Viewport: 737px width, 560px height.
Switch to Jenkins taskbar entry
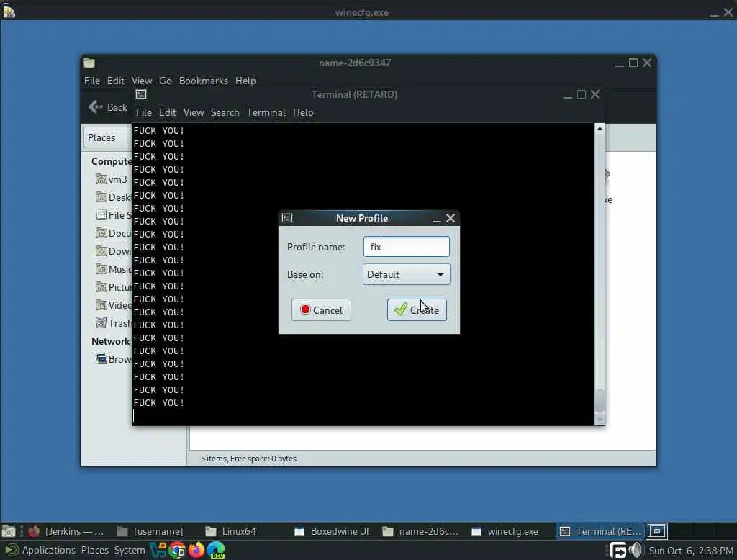click(x=65, y=531)
